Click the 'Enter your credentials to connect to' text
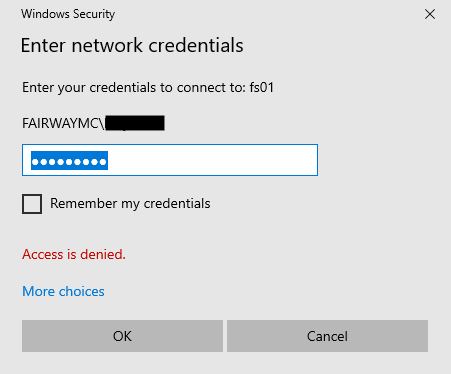 click(x=134, y=88)
